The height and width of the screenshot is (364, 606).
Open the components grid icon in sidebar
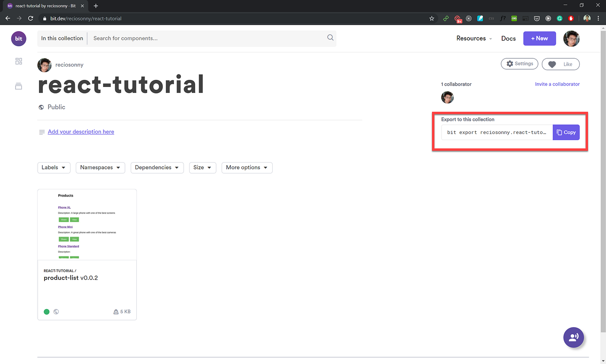(x=19, y=61)
